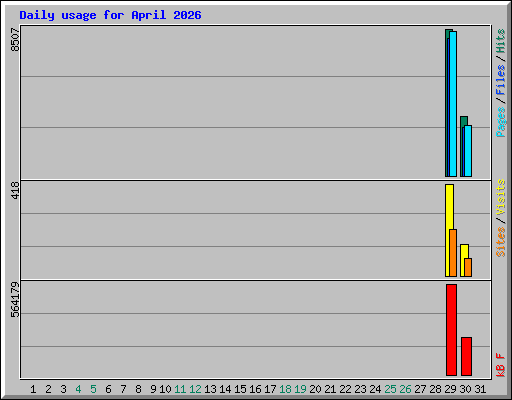The image size is (512, 400).
Task: Click the orange Sites bar for day 30
Action: 468,267
